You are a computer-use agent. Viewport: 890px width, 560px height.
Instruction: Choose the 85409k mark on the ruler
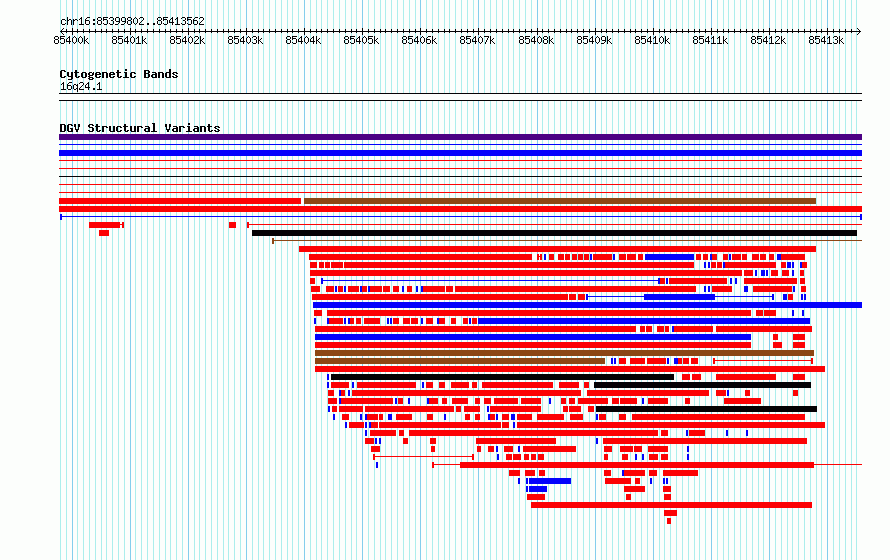pyautogui.click(x=594, y=40)
